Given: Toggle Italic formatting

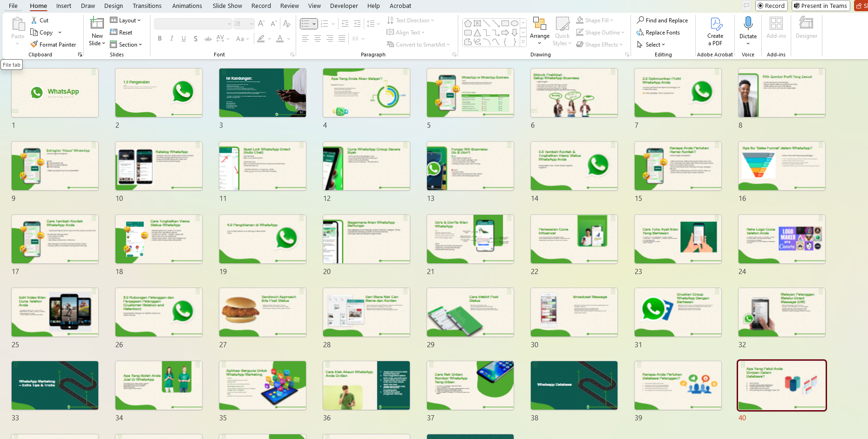Looking at the screenshot, I should tap(172, 39).
